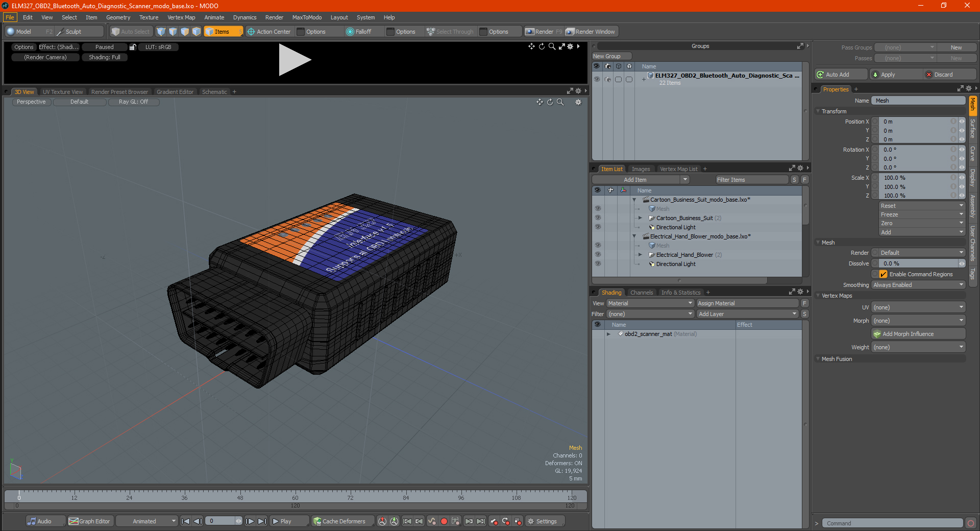Step to next frame
Image resolution: width=980 pixels, height=531 pixels.
point(250,521)
